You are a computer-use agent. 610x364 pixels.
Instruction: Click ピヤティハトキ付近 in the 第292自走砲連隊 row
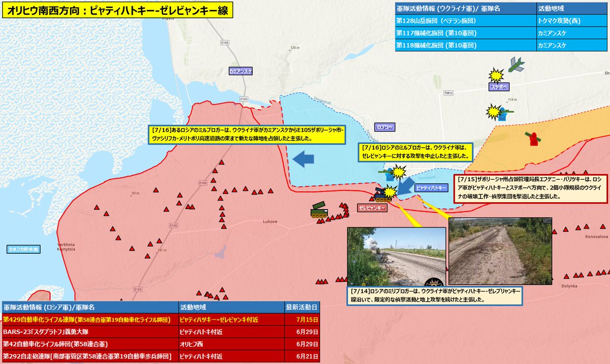pyautogui.click(x=231, y=356)
